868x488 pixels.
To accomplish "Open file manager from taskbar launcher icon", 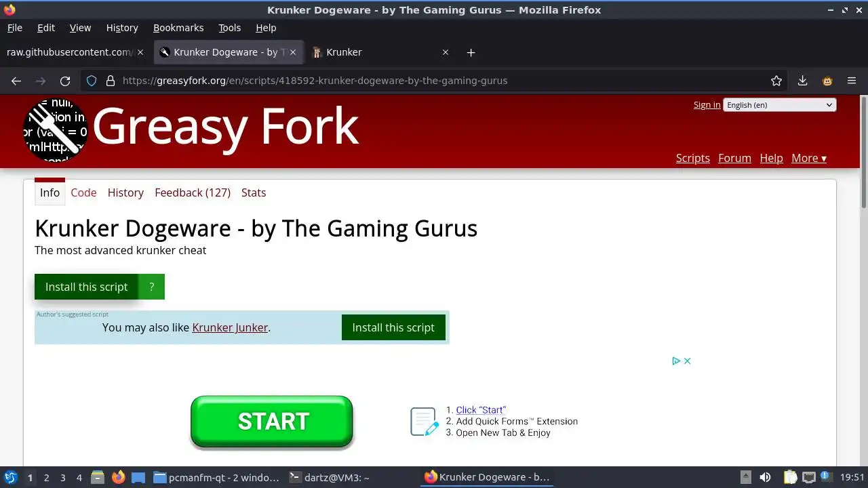I will 97,477.
